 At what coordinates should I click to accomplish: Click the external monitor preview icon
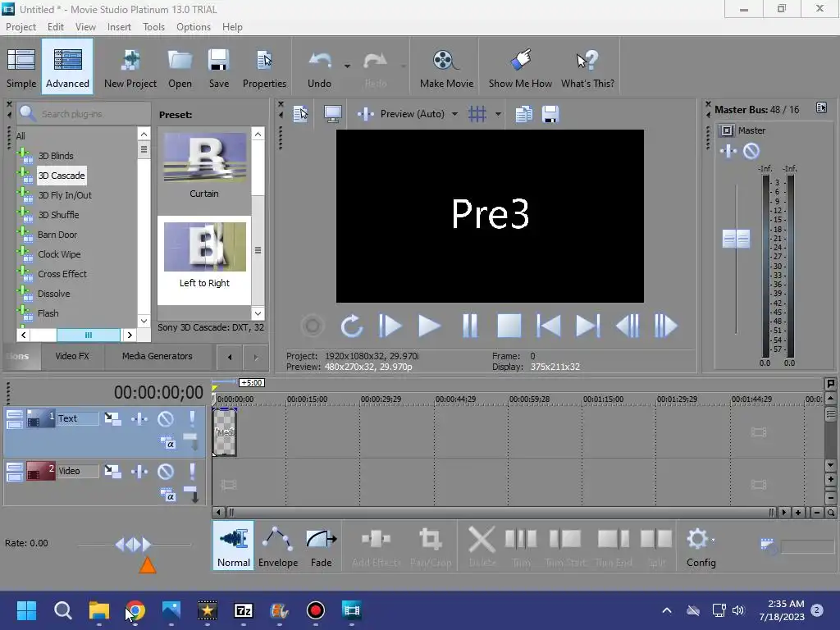(333, 113)
